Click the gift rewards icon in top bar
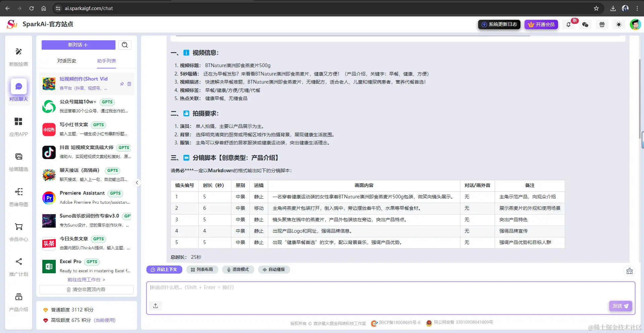The width and height of the screenshot is (644, 333). coord(602,24)
